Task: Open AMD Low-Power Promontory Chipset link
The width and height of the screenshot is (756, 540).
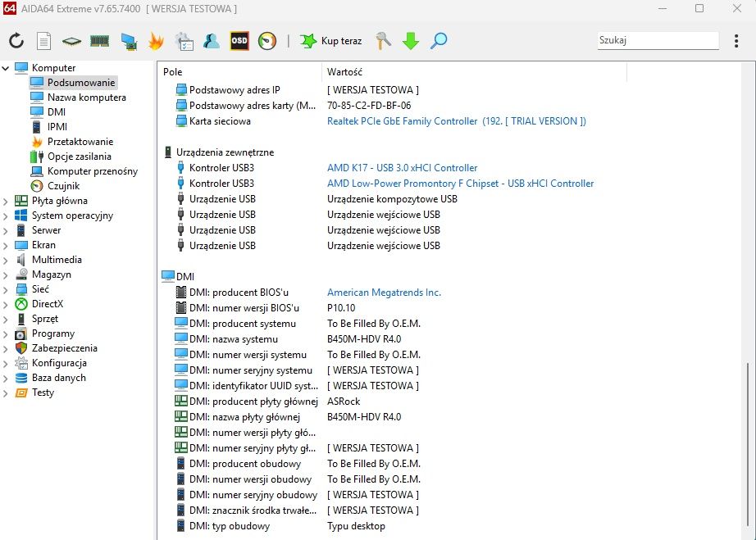Action: (461, 183)
